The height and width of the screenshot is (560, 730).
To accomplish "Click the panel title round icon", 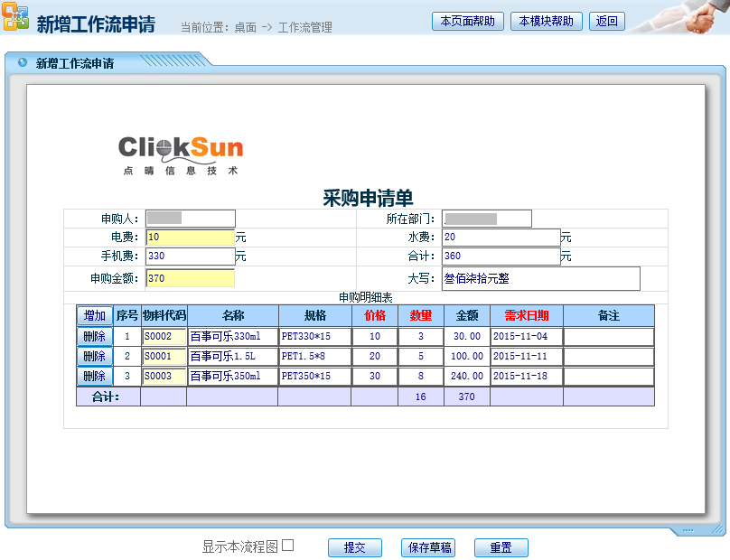I will click(23, 63).
